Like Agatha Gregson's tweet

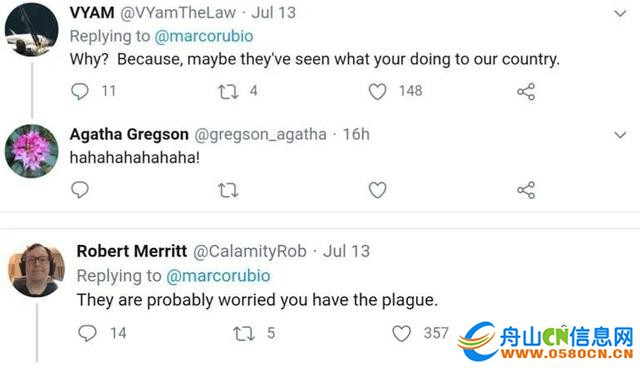(378, 190)
